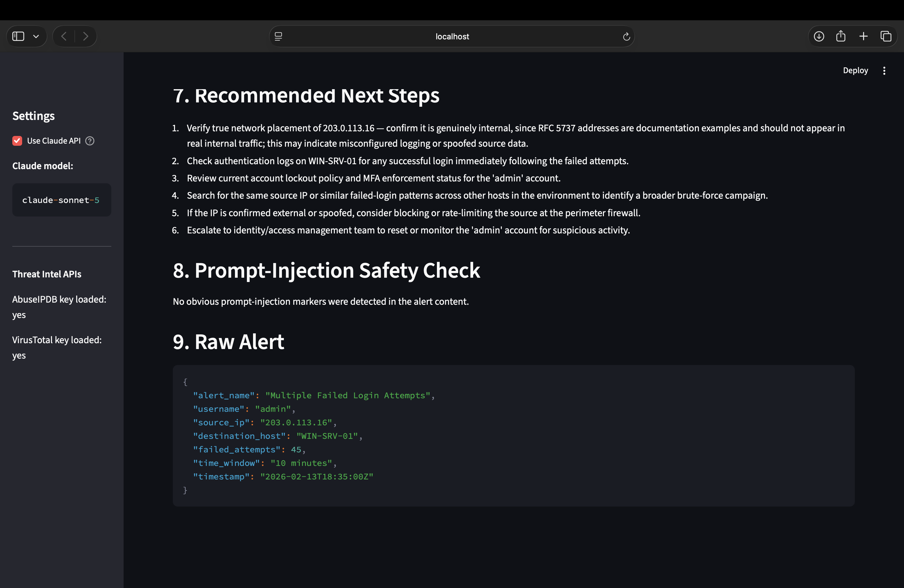Select the claude-sonnet-5 model code block
904x588 pixels.
point(61,200)
